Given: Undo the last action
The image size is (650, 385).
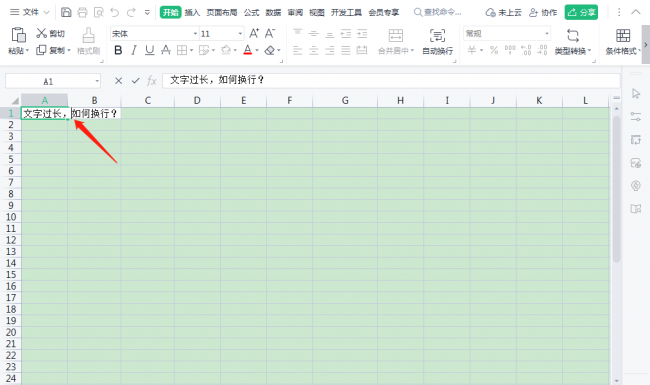Looking at the screenshot, I should (x=115, y=12).
